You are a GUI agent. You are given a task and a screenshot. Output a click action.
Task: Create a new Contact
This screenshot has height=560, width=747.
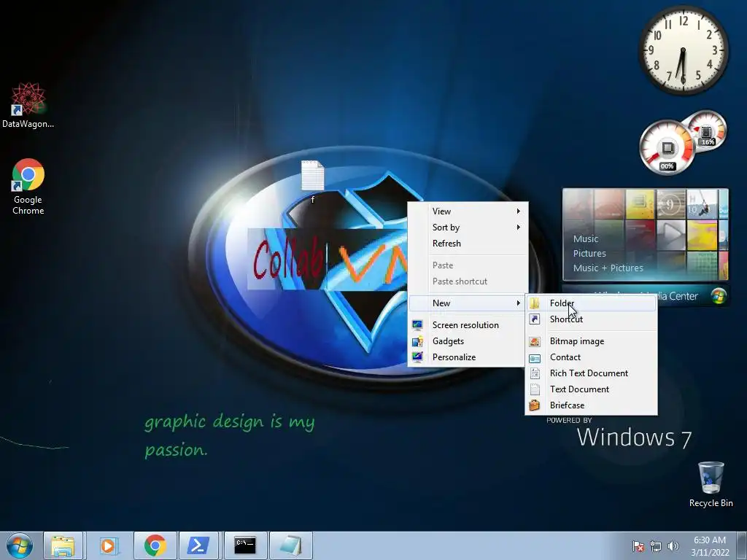(x=591, y=357)
